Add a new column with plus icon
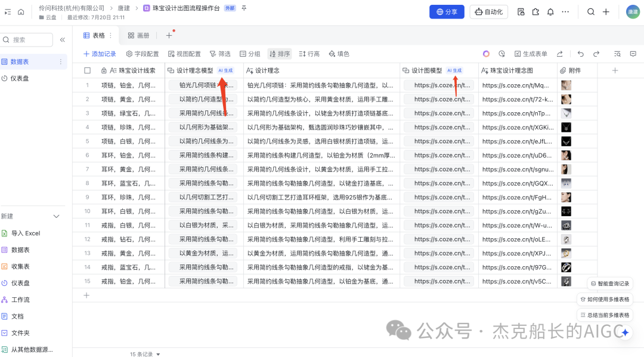Viewport: 644px width, 357px height. [x=615, y=70]
